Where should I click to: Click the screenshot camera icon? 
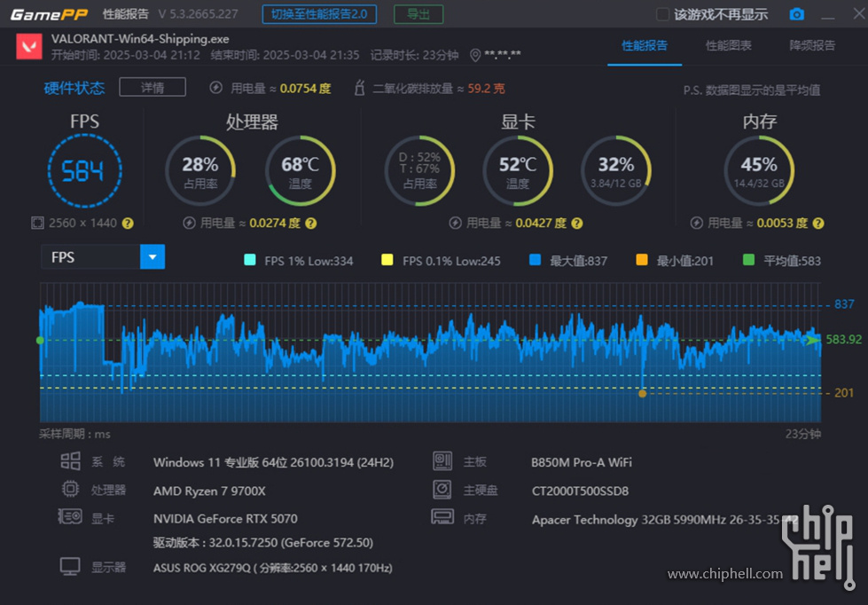click(x=796, y=14)
